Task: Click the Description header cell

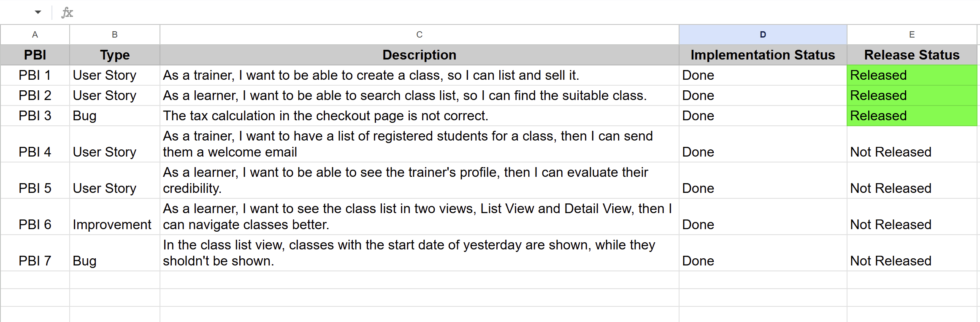Action: pyautogui.click(x=419, y=55)
